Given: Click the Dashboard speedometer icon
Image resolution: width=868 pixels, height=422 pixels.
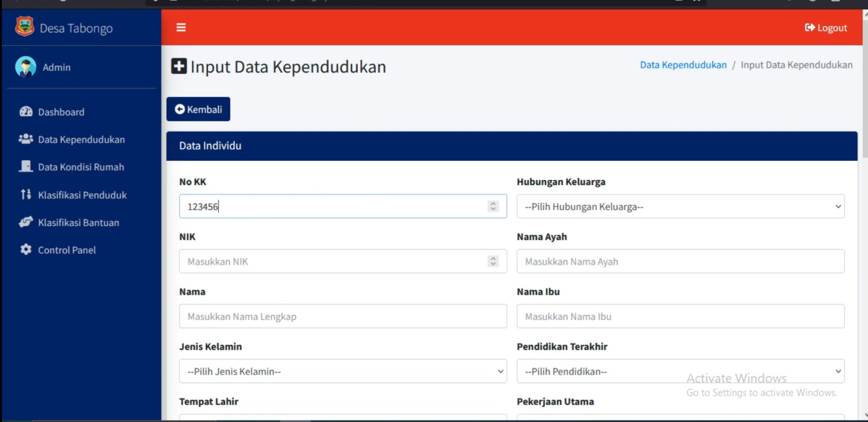Looking at the screenshot, I should pyautogui.click(x=26, y=112).
